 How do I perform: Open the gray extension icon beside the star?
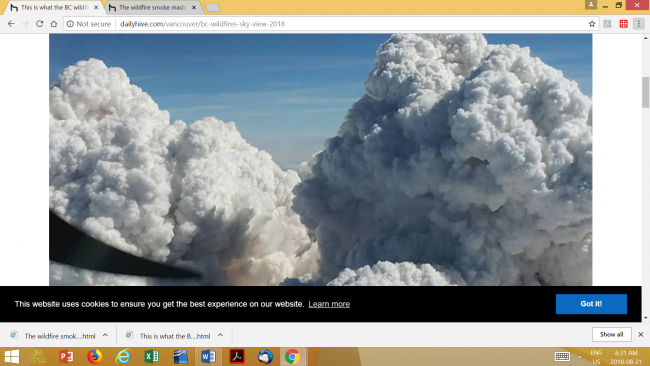(607, 24)
